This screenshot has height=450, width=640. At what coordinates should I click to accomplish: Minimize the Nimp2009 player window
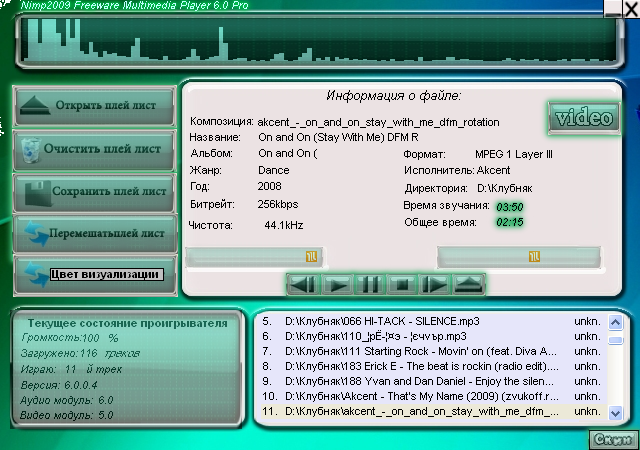(x=613, y=9)
